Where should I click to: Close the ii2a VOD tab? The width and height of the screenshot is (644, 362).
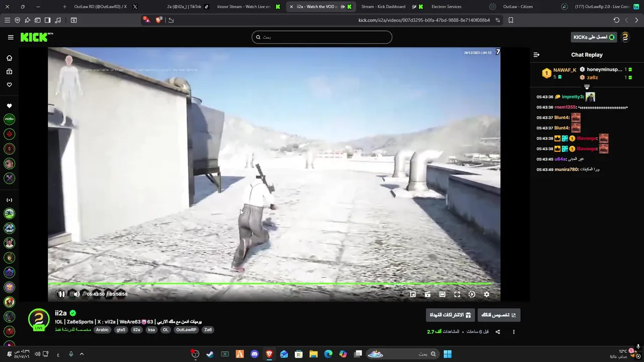(x=291, y=7)
